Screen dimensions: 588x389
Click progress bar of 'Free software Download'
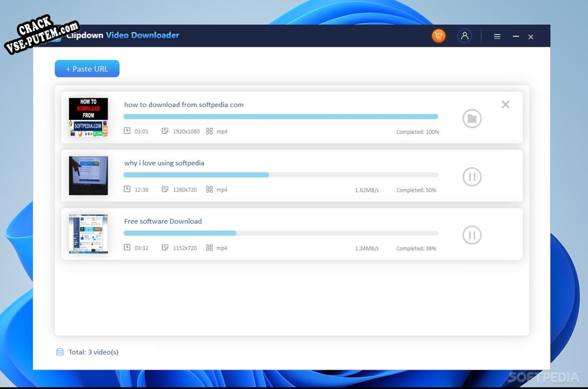click(281, 233)
